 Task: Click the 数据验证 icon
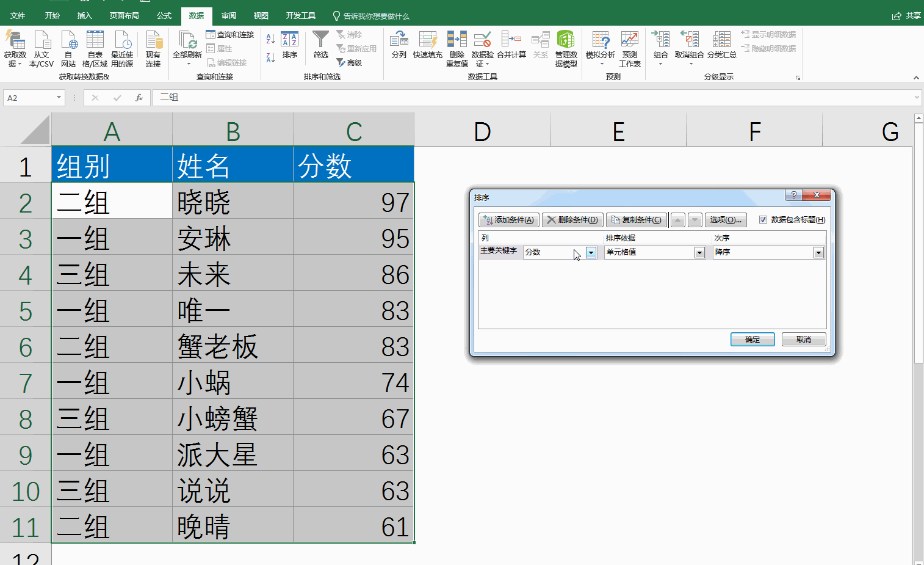pos(483,48)
